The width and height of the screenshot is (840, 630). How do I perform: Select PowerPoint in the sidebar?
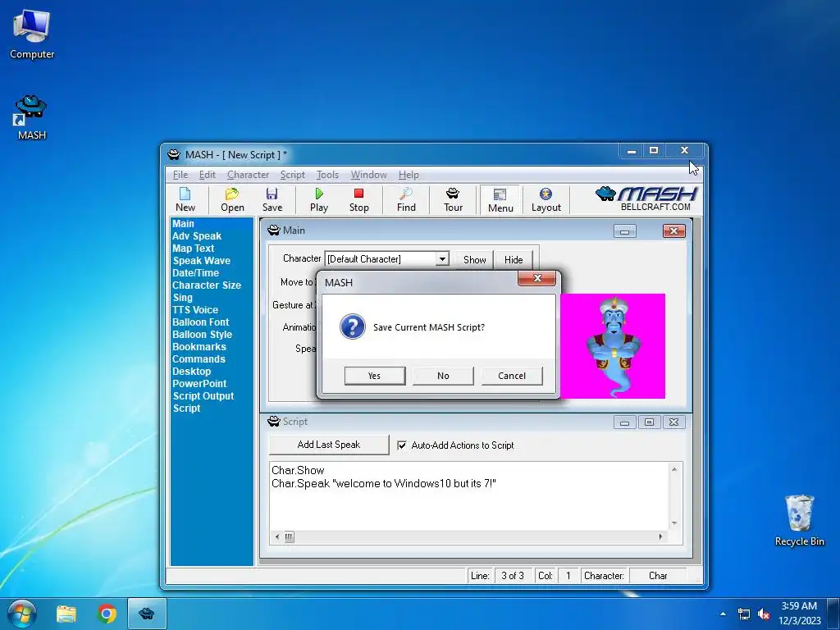tap(199, 384)
